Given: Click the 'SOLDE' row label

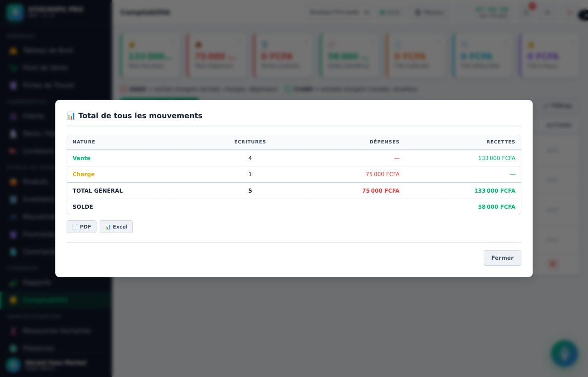Looking at the screenshot, I should pos(83,207).
